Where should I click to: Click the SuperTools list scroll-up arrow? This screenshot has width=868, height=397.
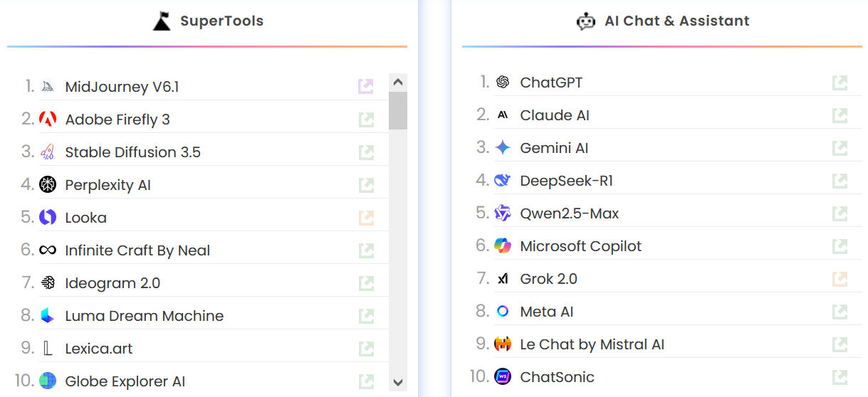[398, 83]
